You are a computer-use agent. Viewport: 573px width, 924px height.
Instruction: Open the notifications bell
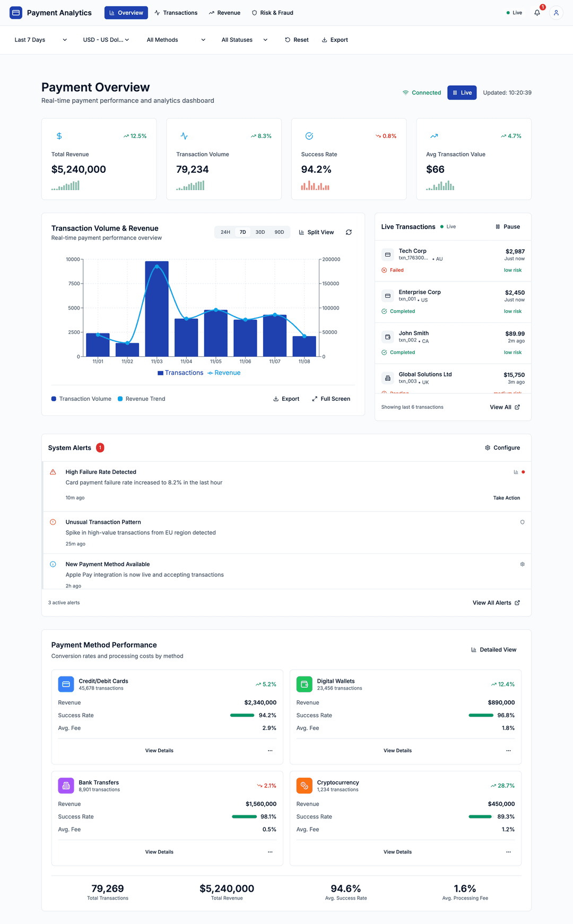click(x=537, y=13)
